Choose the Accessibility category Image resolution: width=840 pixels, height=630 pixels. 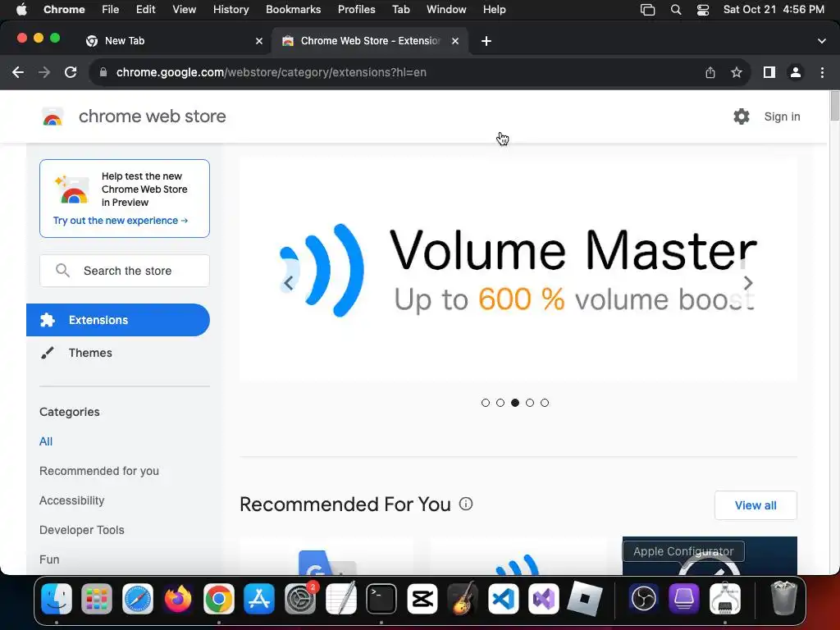72,500
